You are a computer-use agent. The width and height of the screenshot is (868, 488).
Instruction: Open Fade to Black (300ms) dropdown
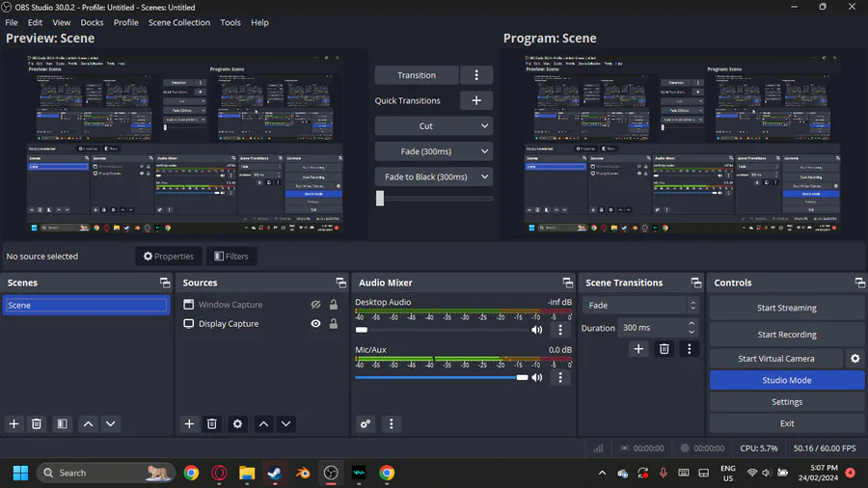[433, 177]
